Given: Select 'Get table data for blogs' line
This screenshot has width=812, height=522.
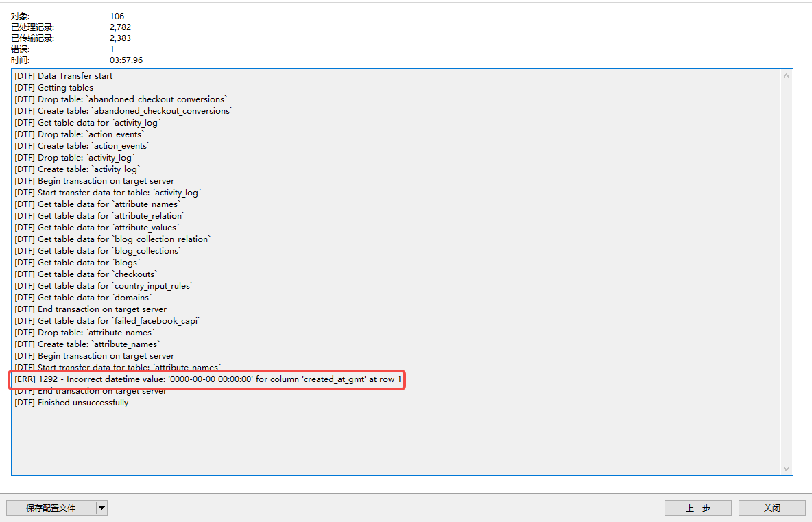Looking at the screenshot, I should [77, 263].
